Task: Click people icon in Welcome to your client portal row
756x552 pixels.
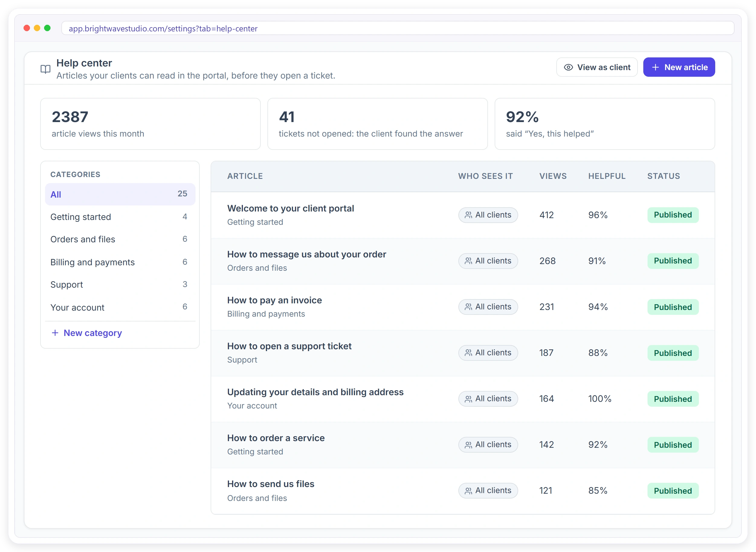Action: [468, 215]
